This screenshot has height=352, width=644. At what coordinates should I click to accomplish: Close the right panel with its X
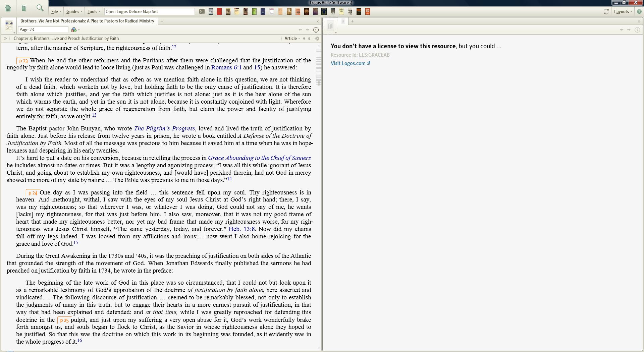[639, 21]
